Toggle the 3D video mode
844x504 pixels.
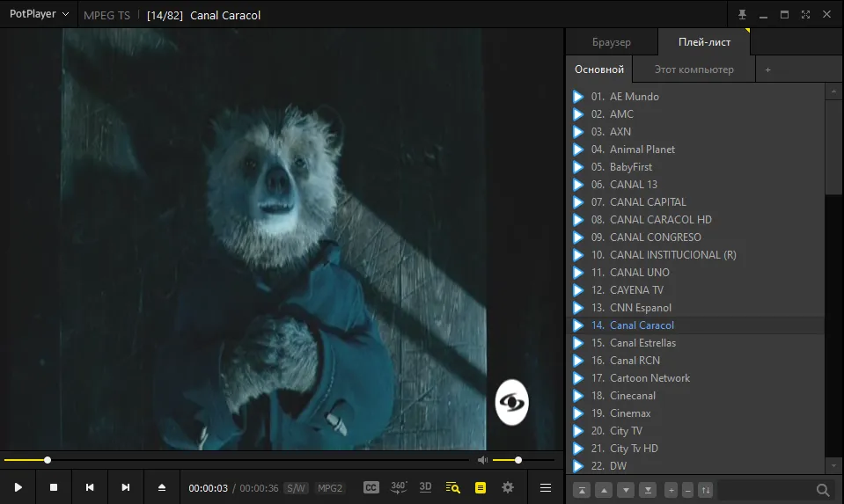tap(425, 487)
